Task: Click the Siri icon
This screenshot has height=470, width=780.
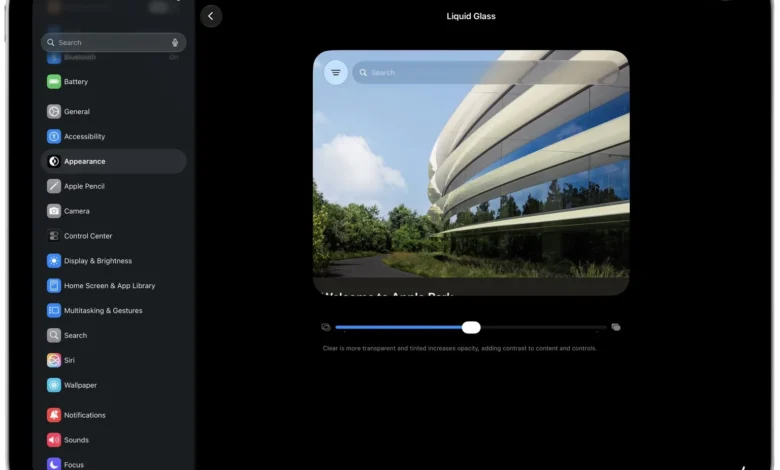Action: click(54, 360)
